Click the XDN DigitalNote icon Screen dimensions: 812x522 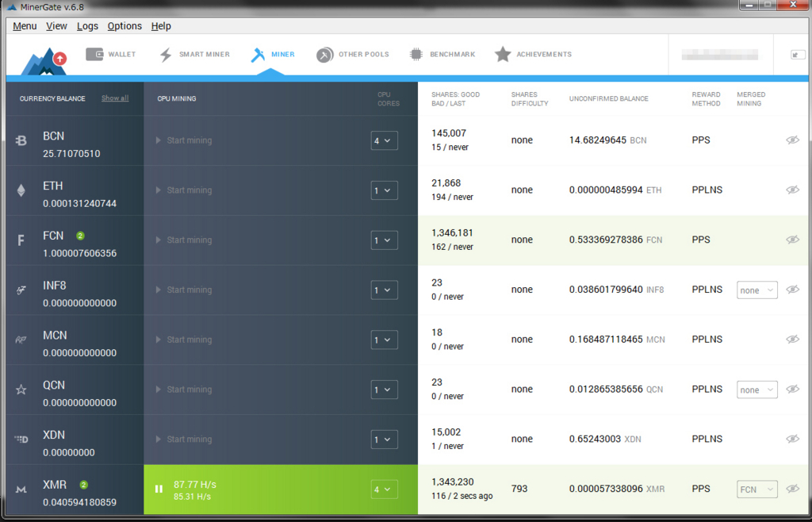[21, 439]
